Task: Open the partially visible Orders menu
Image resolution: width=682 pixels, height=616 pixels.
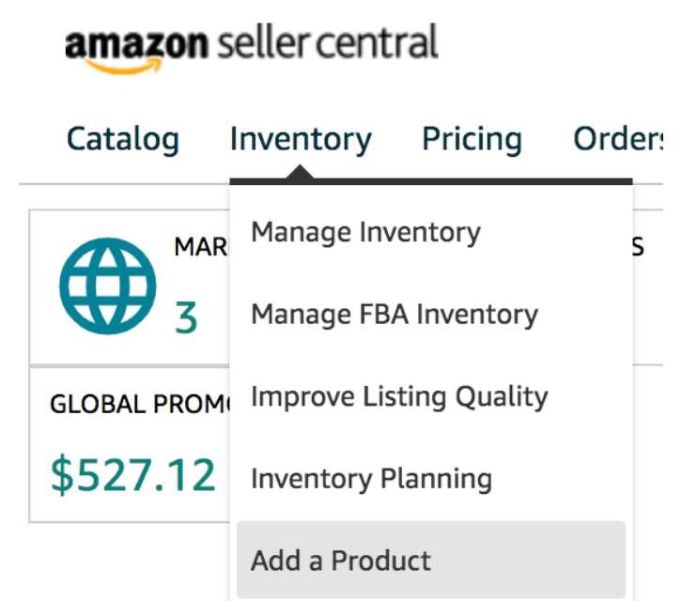Action: pyautogui.click(x=618, y=139)
